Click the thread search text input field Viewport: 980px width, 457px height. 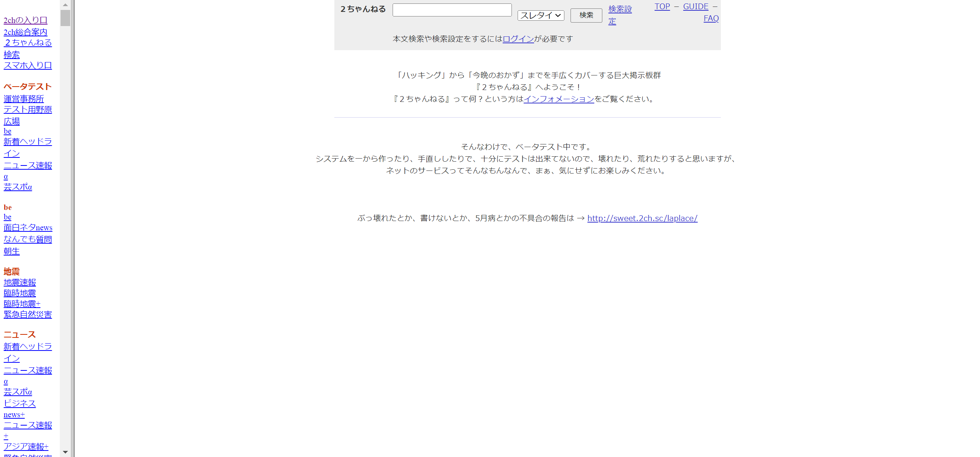pyautogui.click(x=452, y=10)
